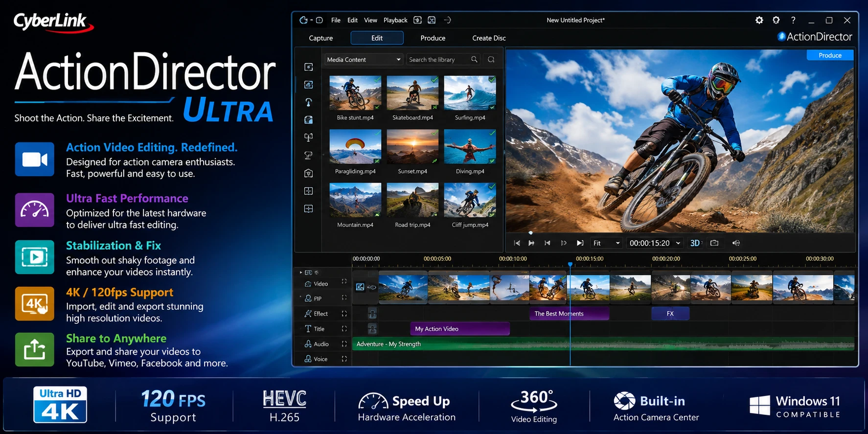Click the next frame playback button
The height and width of the screenshot is (434, 868).
tap(564, 243)
